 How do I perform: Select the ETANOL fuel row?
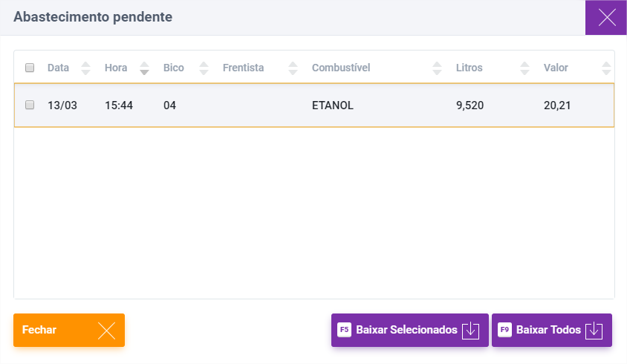(x=314, y=105)
